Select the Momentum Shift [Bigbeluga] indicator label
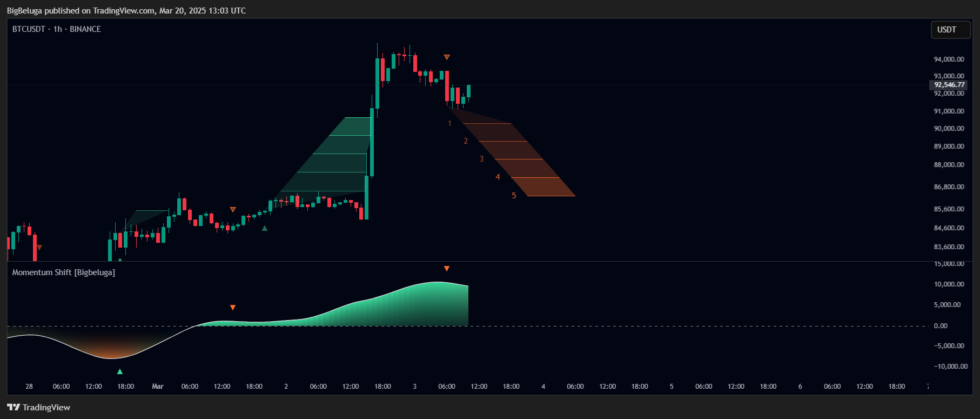 pyautogui.click(x=64, y=272)
